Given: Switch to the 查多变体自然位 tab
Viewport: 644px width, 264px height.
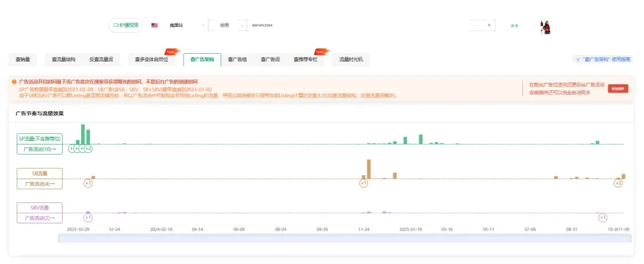Looking at the screenshot, I should [x=151, y=60].
